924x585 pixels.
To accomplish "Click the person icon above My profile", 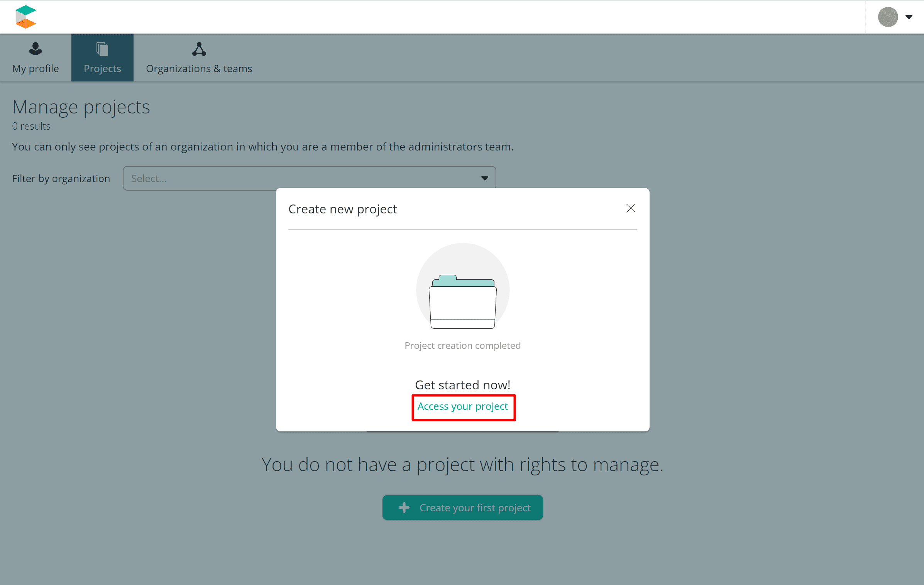I will (x=35, y=49).
